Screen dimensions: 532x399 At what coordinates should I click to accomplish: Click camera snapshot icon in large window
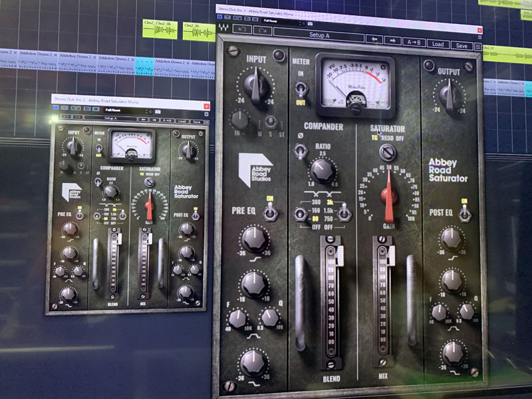pyautogui.click(x=310, y=23)
